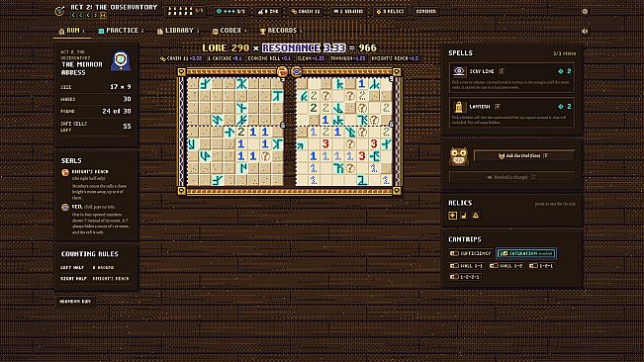Click the Veil seal icon
Image resolution: width=644 pixels, height=362 pixels.
65,208
